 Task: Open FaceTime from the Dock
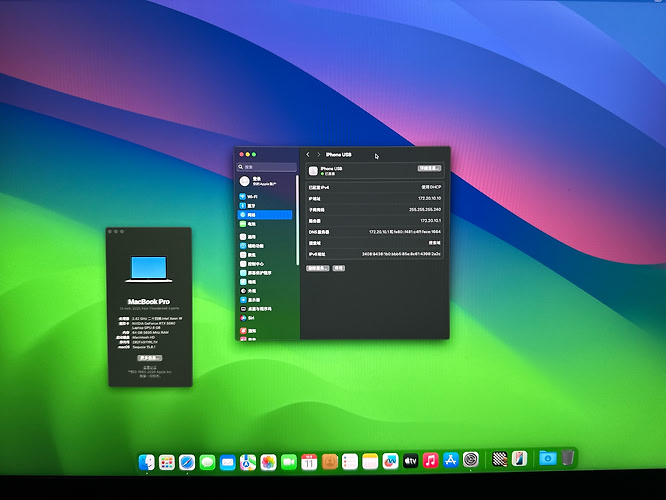289,462
